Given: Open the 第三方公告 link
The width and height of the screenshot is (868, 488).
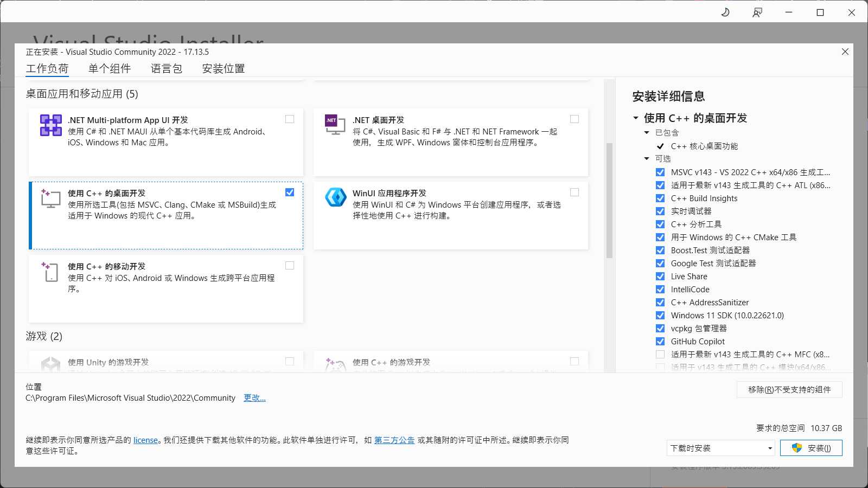Looking at the screenshot, I should click(x=394, y=440).
